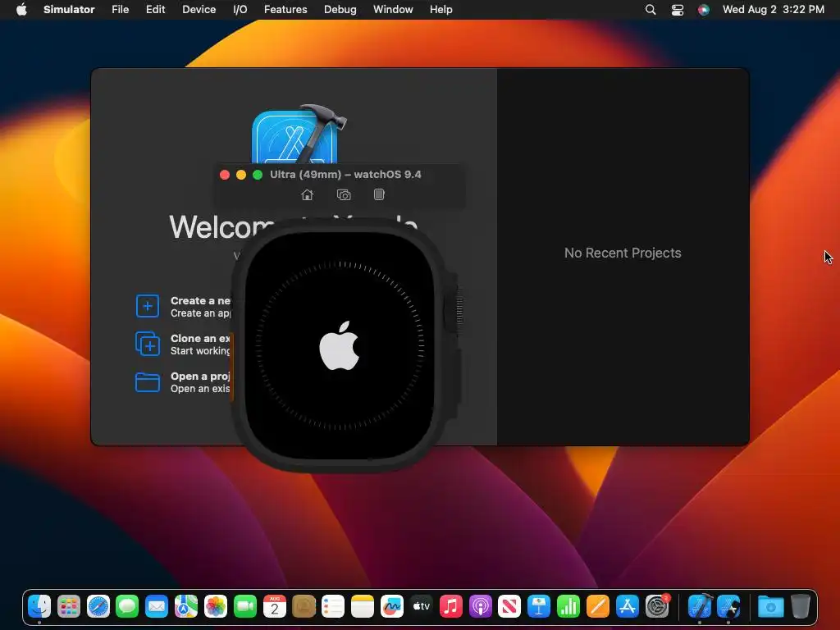
Task: Select Clone an existing project option
Action: pos(183,344)
